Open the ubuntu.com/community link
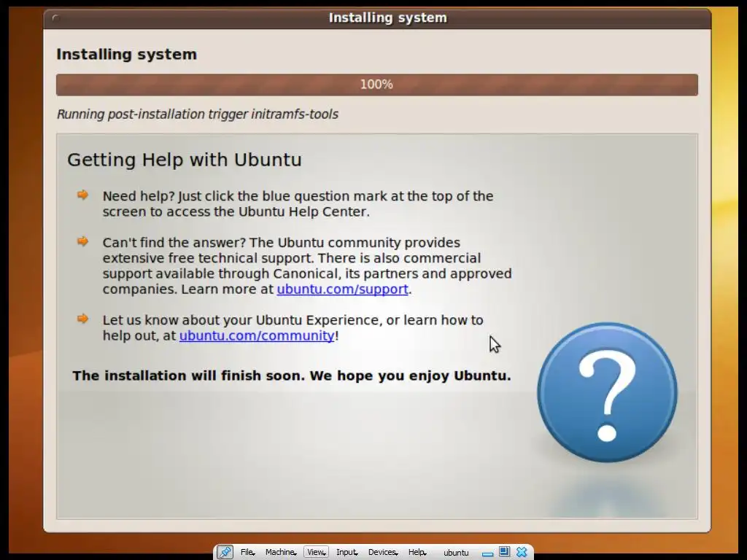 (257, 335)
